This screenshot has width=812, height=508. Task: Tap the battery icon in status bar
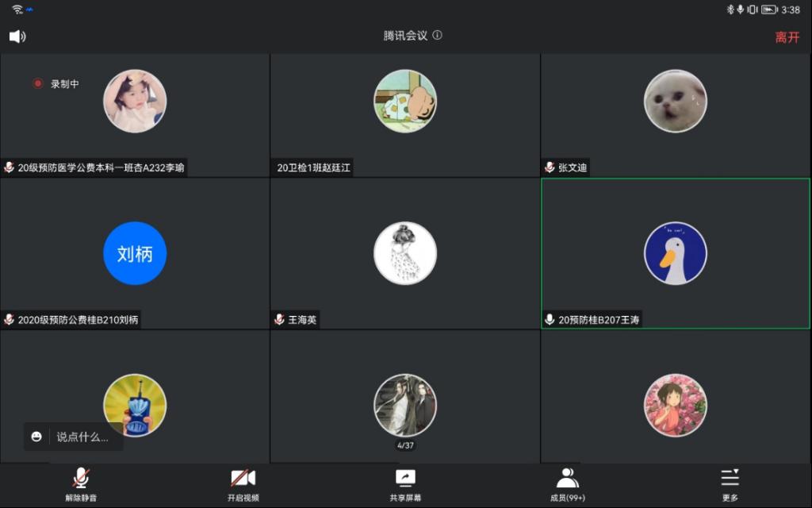pyautogui.click(x=768, y=10)
